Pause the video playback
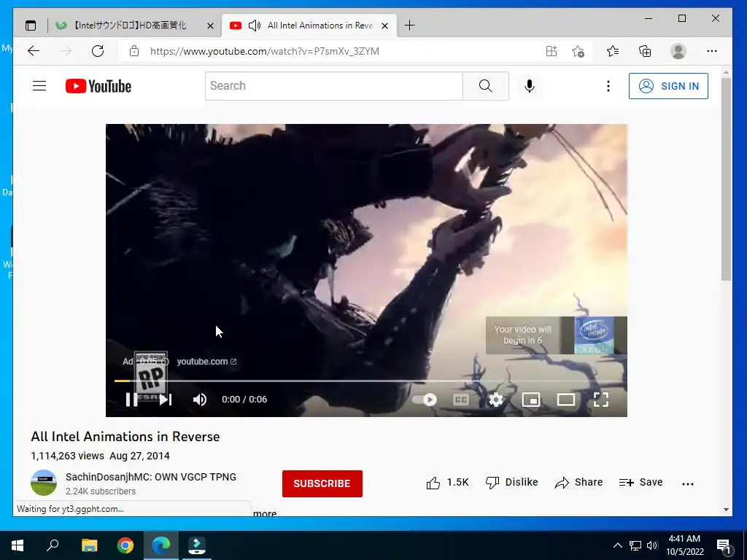The height and width of the screenshot is (560, 747). pos(131,400)
